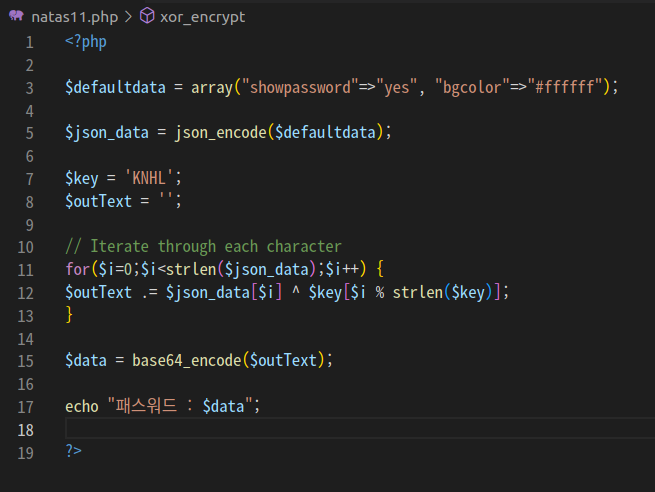Click the $outText variable on line 8
Screen dimensions: 655x492
point(99,201)
